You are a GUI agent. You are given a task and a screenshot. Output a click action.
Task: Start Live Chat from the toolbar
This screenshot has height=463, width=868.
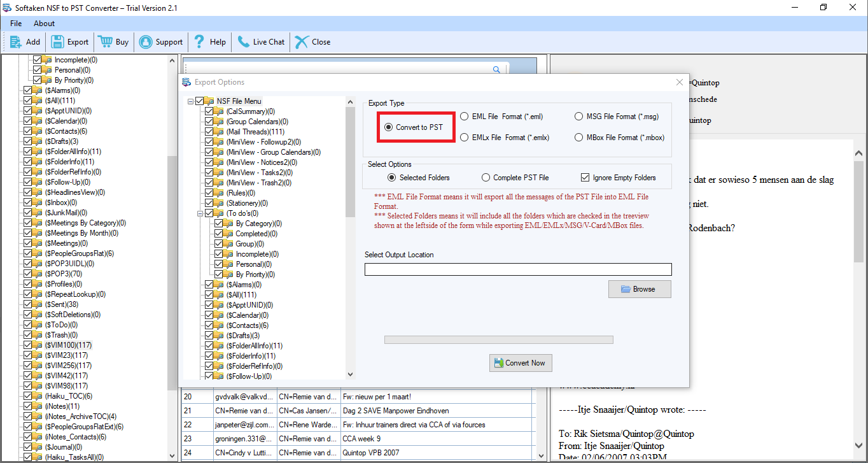(x=244, y=42)
